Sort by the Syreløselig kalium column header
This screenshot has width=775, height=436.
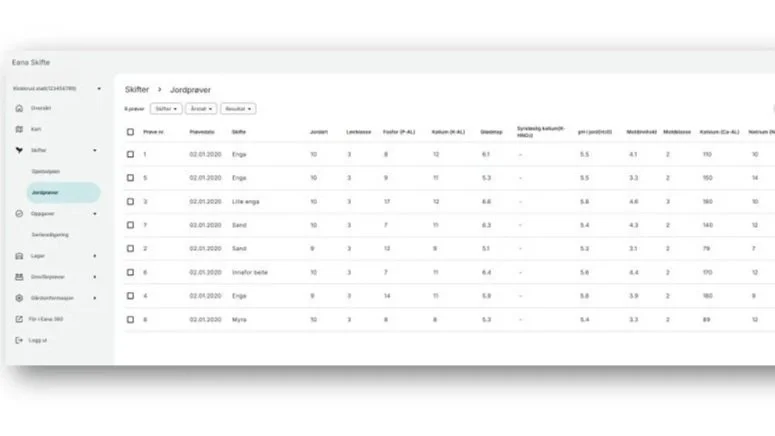[541, 132]
